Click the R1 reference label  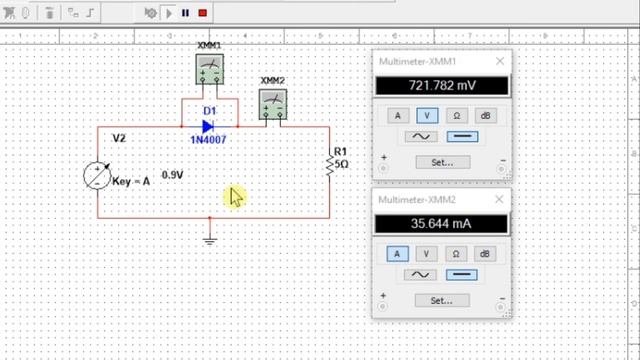(x=340, y=152)
